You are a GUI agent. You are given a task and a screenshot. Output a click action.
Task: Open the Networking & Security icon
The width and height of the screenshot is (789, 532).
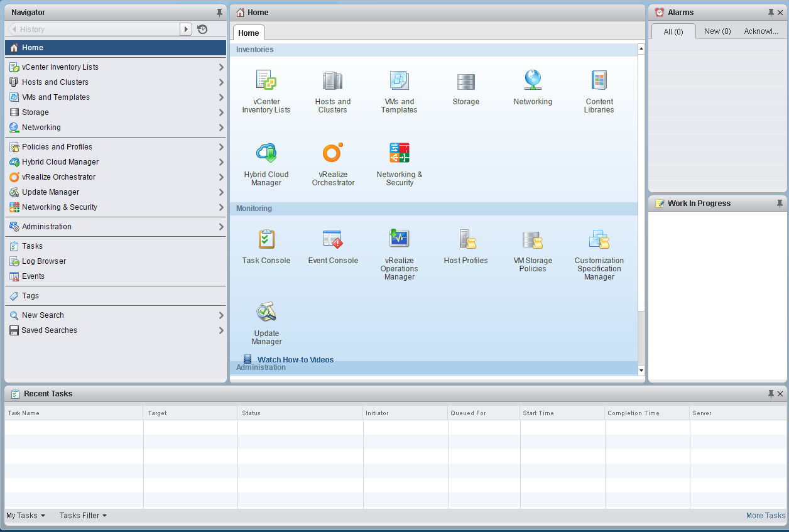click(399, 153)
